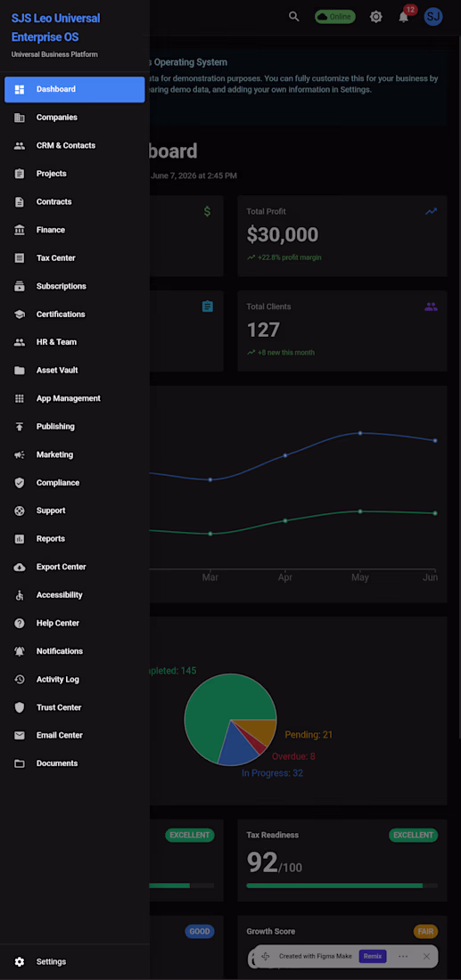461x980 pixels.
Task: Open search with the magnifier icon
Action: point(294,17)
